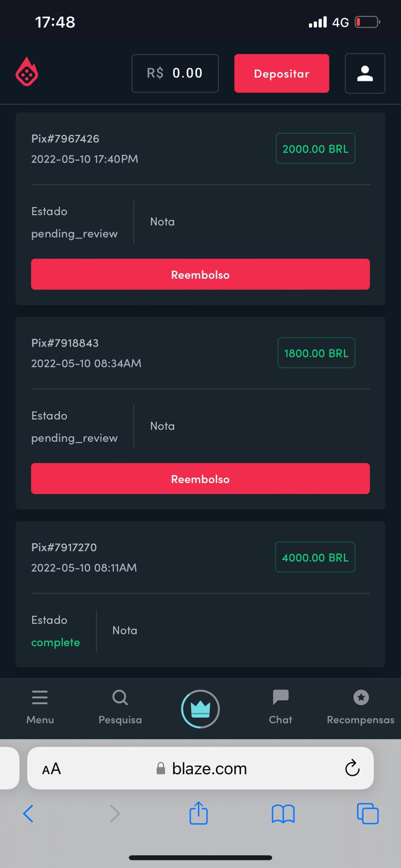Open Recompensas star icon
The image size is (401, 868).
tap(361, 697)
